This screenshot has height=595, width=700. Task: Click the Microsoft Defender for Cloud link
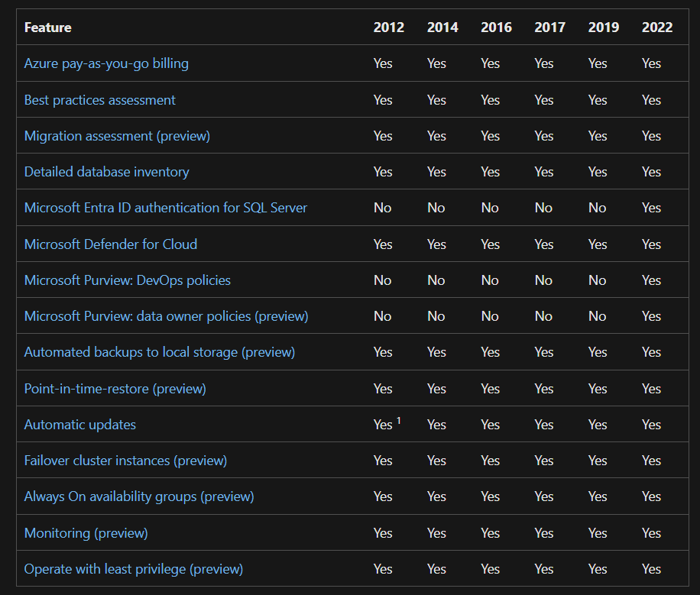click(x=111, y=244)
